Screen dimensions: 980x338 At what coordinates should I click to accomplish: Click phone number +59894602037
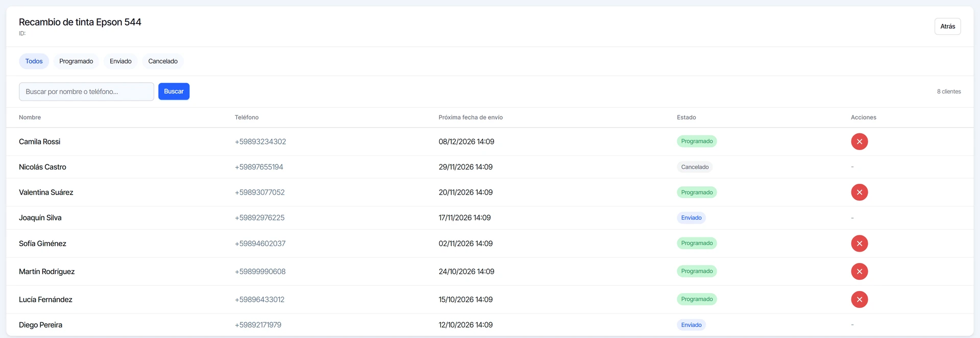coord(260,244)
